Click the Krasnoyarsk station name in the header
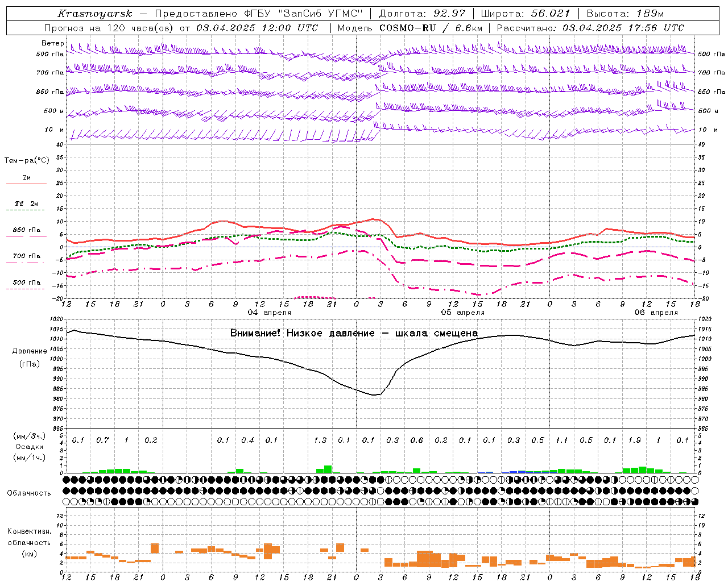Image resolution: width=728 pixels, height=582 pixels. click(x=94, y=14)
